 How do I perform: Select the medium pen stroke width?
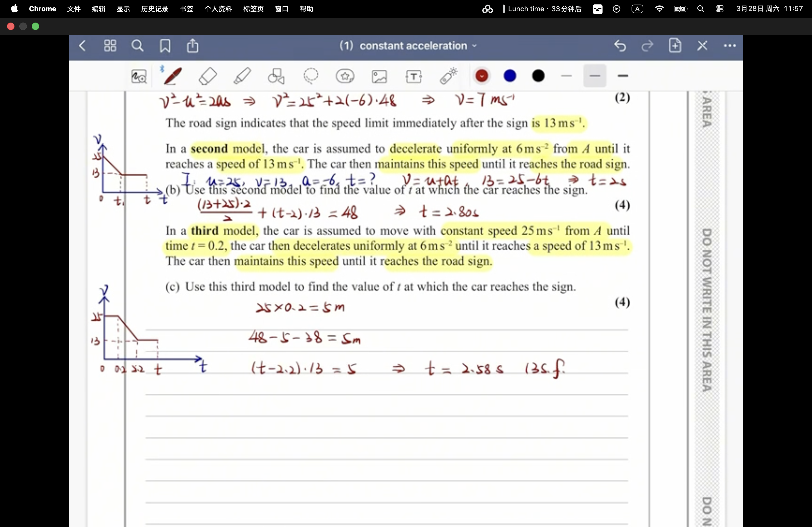pos(594,76)
